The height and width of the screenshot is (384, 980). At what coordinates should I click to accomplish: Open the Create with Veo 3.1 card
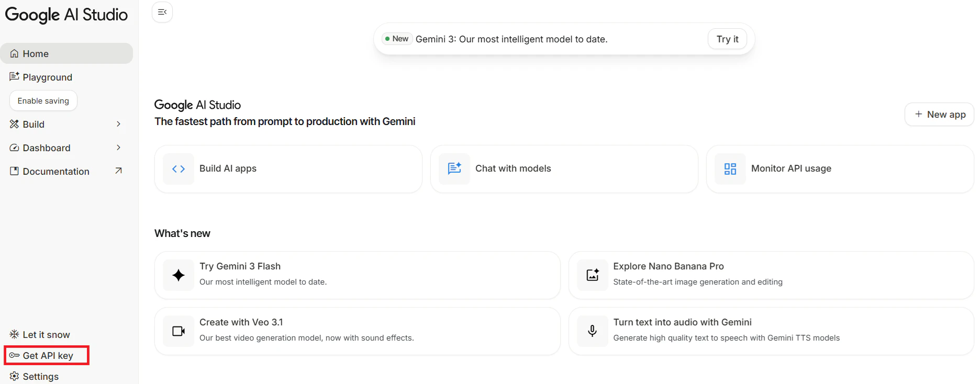click(358, 331)
